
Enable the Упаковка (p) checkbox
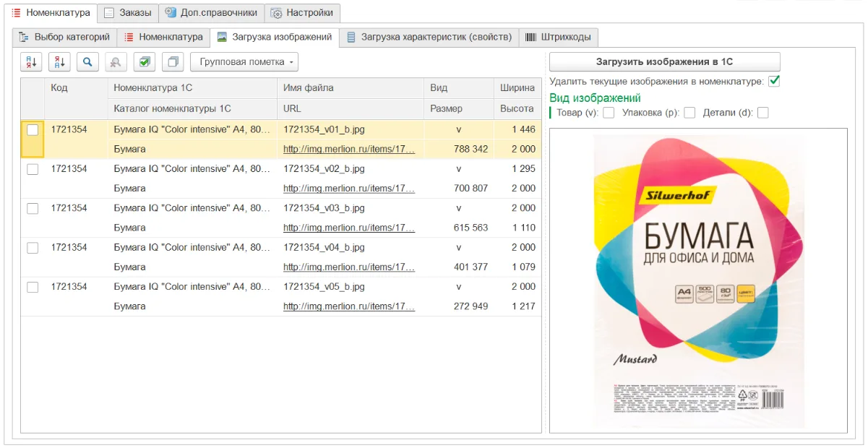coord(689,113)
